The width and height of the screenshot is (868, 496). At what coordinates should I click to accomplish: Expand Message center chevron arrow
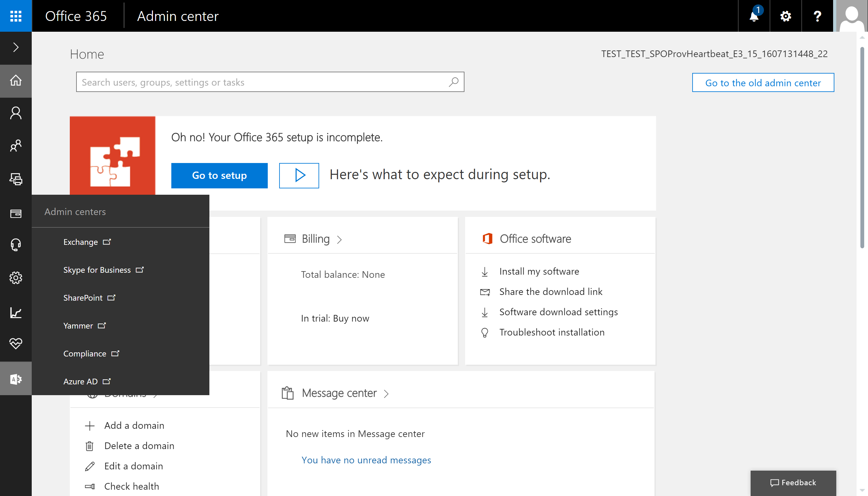coord(386,394)
